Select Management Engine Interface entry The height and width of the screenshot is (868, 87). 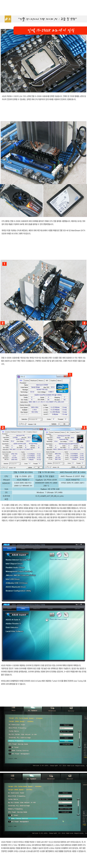coord(19,571)
